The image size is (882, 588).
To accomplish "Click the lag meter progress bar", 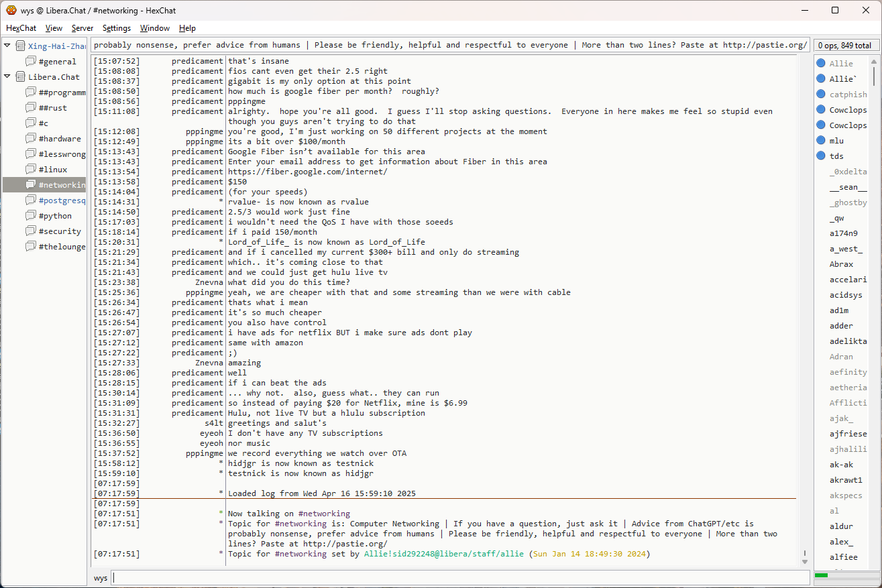I will (x=844, y=575).
